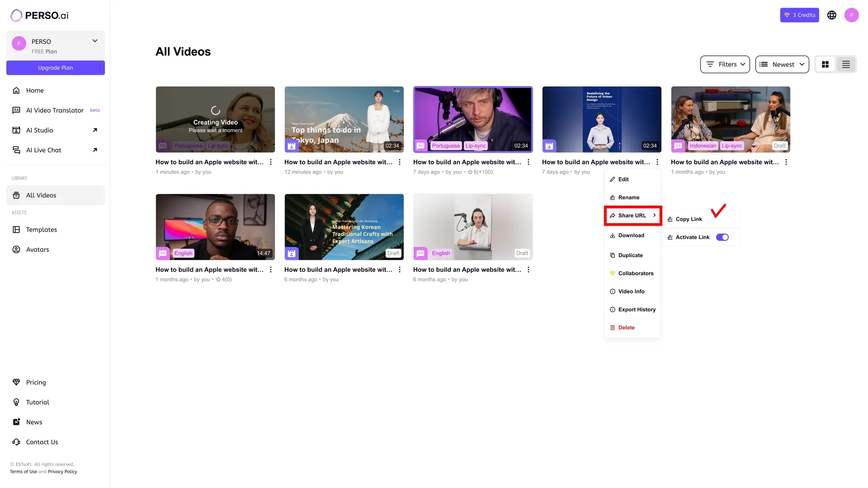Screen dimensions: 868x488
Task: Click the AI Studio sidebar icon
Action: [16, 130]
